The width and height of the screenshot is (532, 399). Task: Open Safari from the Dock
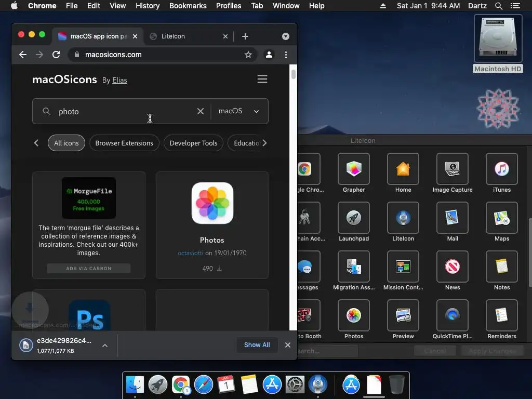pos(204,385)
